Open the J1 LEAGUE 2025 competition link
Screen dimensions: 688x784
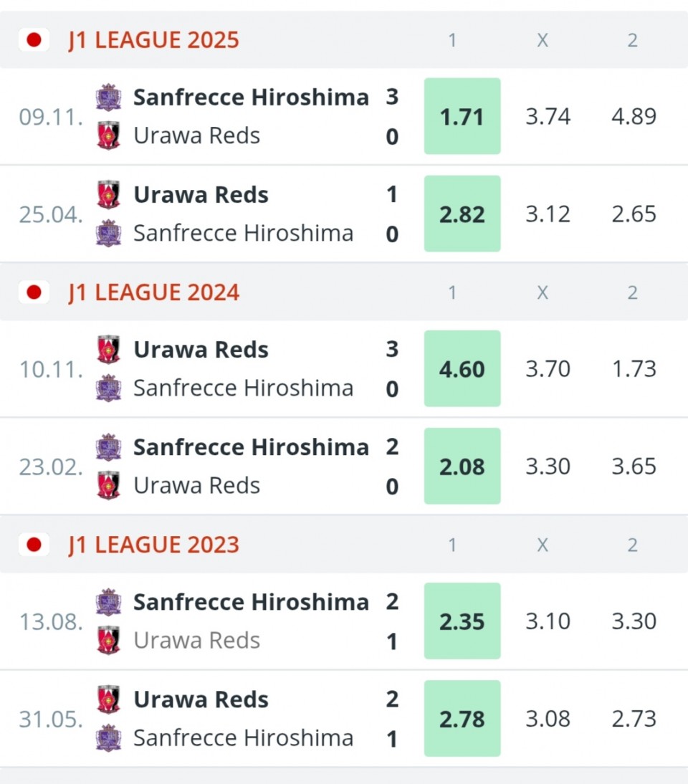pos(154,40)
